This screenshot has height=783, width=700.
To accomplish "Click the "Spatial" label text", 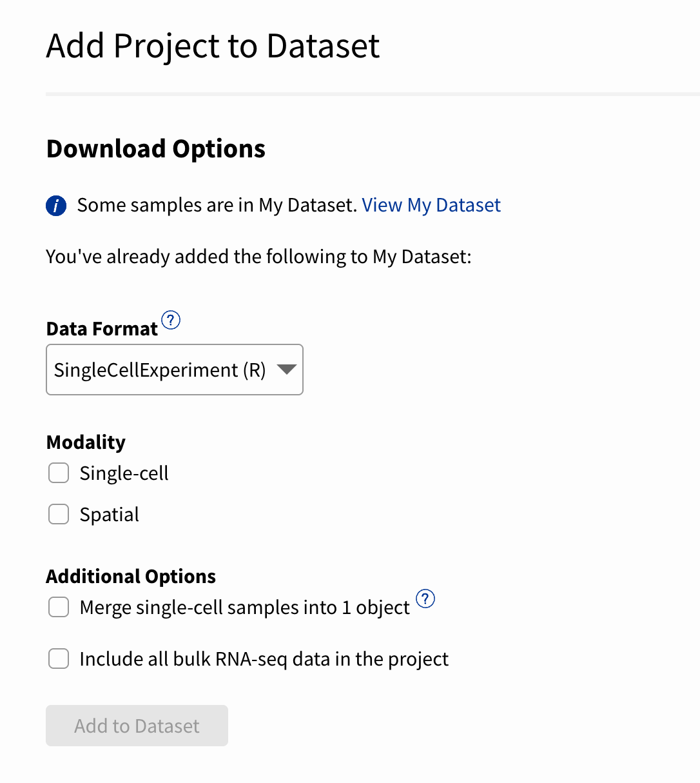I will (x=109, y=515).
